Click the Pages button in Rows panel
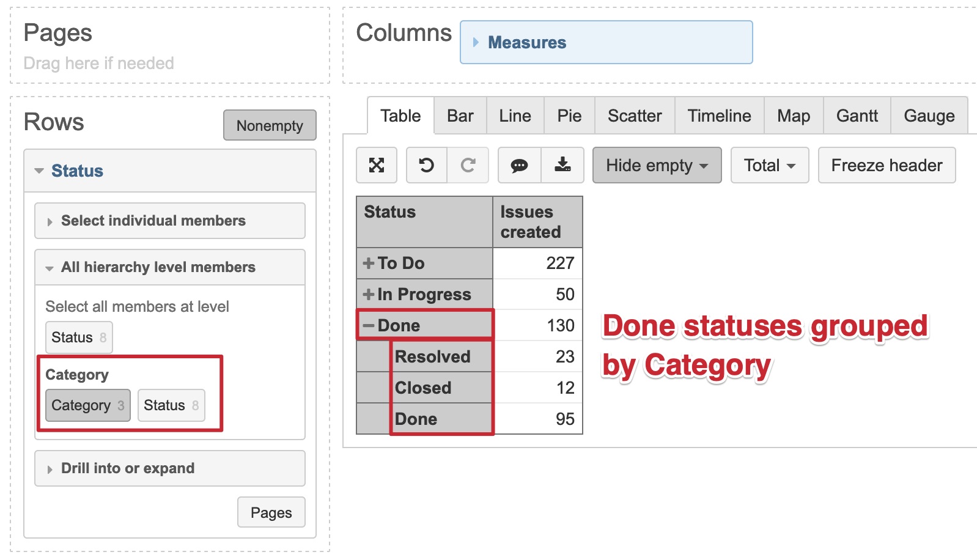The image size is (977, 560). pyautogui.click(x=271, y=512)
